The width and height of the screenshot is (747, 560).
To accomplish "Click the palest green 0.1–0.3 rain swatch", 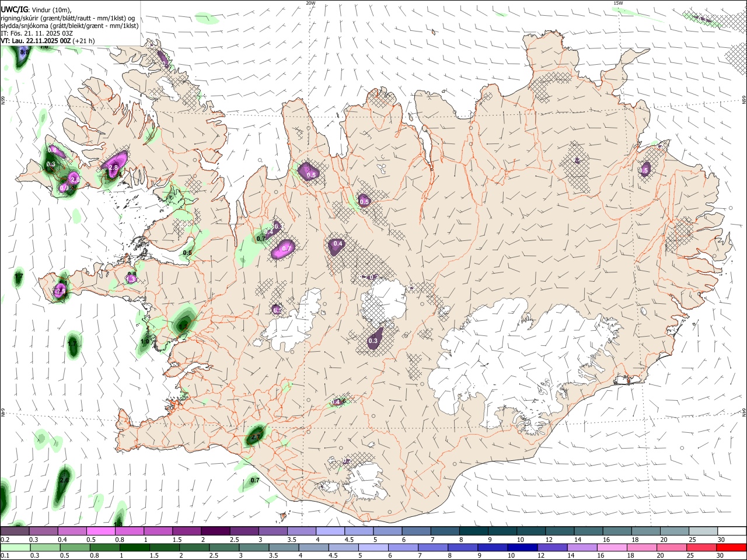I will [x=15, y=547].
